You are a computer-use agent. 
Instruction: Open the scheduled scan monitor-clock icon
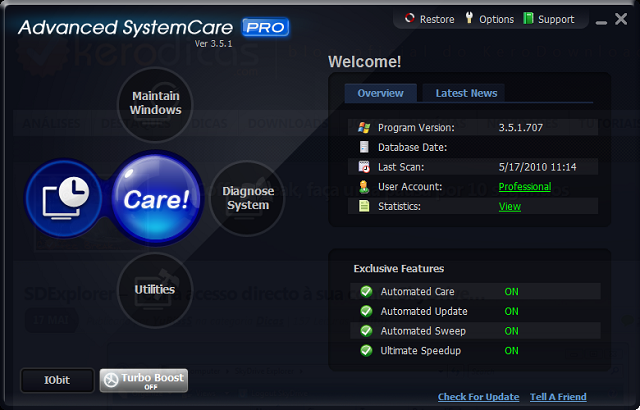(65, 198)
